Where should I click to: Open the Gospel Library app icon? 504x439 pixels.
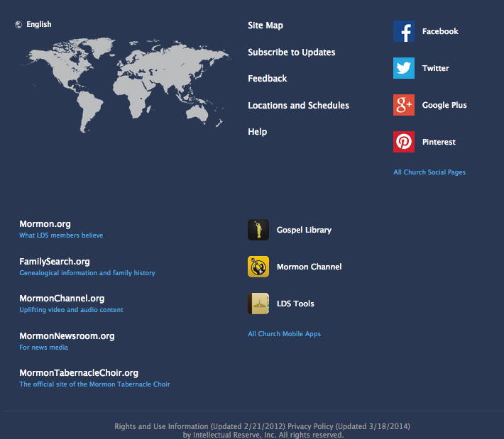point(258,230)
